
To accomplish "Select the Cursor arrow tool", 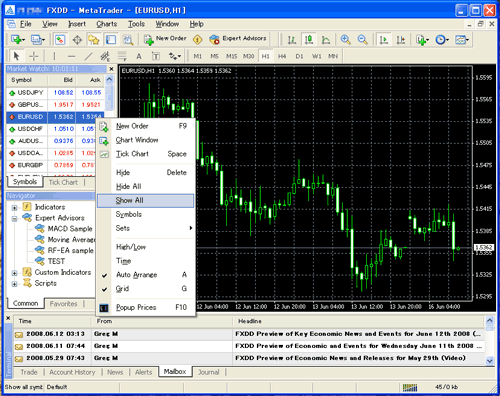I will pyautogui.click(x=16, y=56).
